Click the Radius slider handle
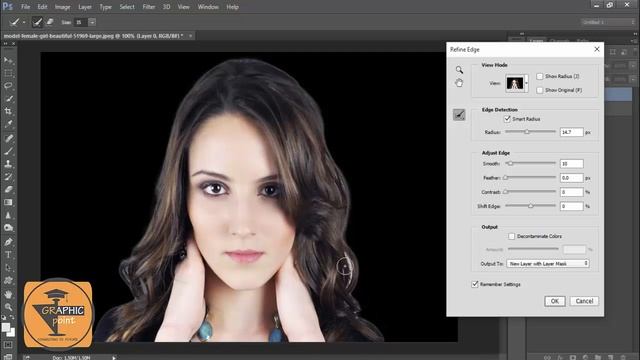The image size is (640, 360). click(527, 132)
